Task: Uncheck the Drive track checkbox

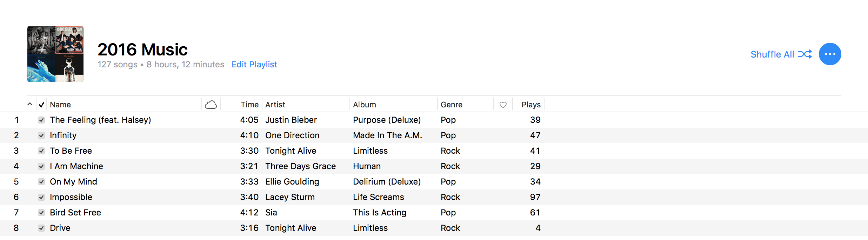Action: click(41, 228)
